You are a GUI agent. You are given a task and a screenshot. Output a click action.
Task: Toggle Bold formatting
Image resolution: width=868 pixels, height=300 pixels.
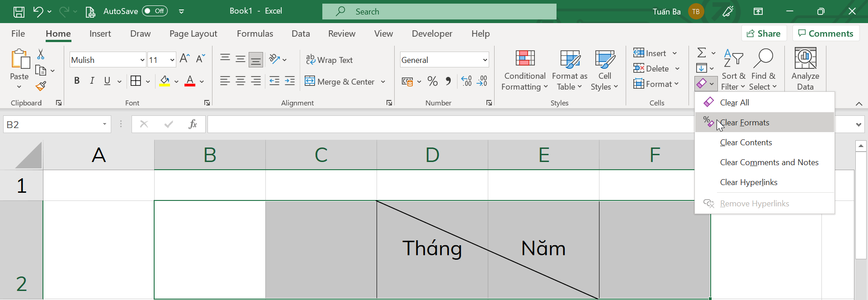(77, 81)
